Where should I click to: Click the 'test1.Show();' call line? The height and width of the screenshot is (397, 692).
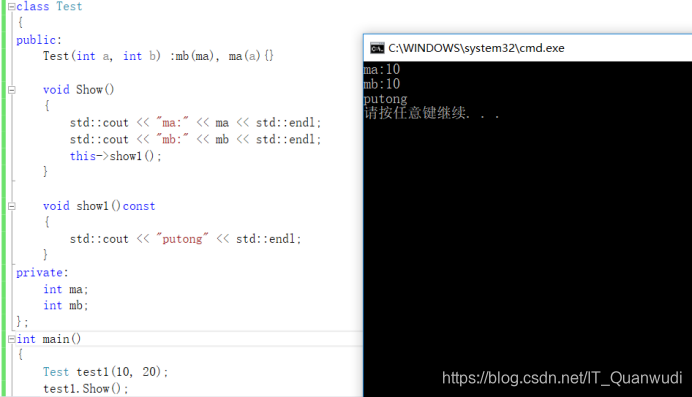point(86,389)
